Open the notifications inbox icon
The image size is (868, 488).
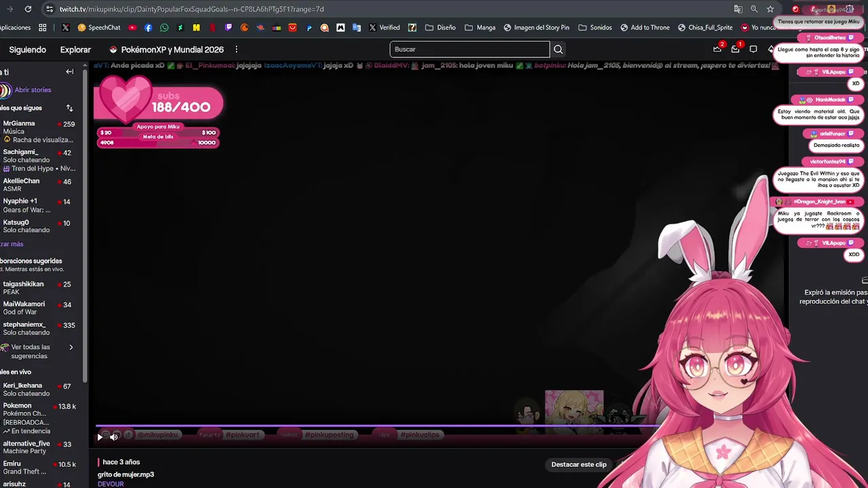click(735, 49)
